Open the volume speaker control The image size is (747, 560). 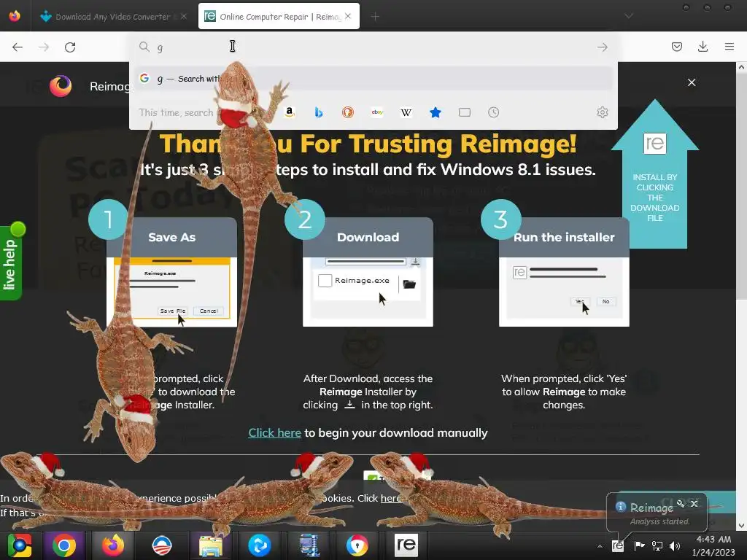click(x=675, y=545)
